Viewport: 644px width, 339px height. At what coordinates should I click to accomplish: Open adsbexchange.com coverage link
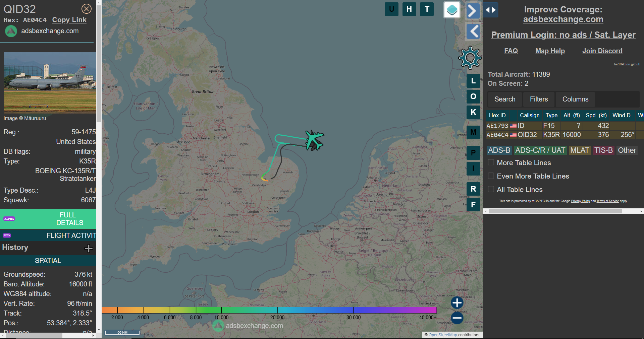tap(563, 19)
